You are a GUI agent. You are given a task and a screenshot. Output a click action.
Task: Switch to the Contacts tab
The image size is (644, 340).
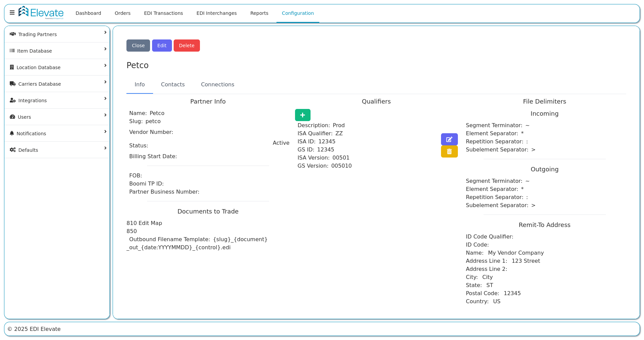(x=173, y=85)
